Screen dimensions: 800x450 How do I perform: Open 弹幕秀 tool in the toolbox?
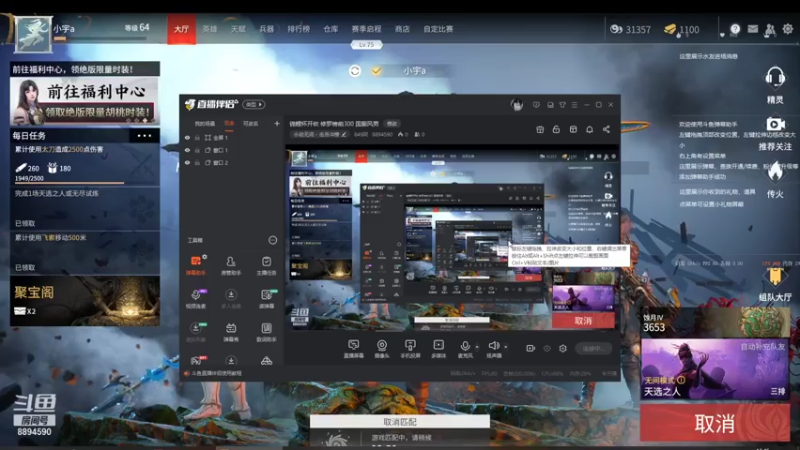[x=231, y=332]
